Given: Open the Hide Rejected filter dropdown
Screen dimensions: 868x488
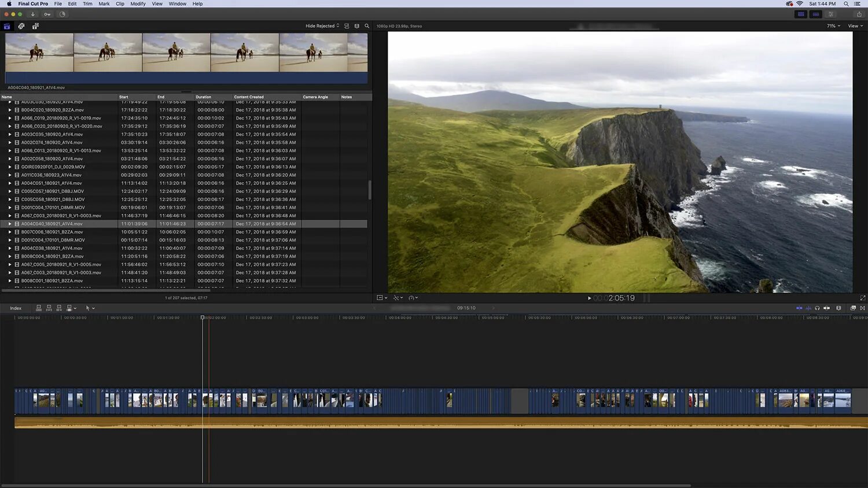Looking at the screenshot, I should point(322,26).
